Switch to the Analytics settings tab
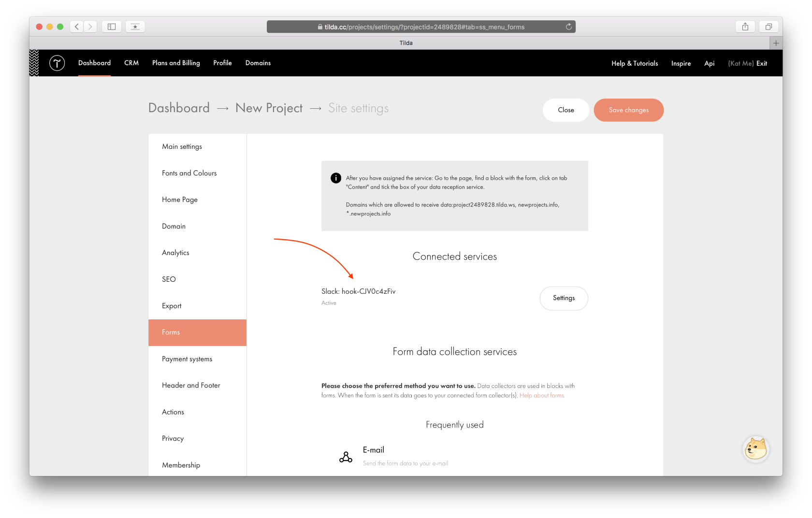This screenshot has width=812, height=518. [x=175, y=252]
